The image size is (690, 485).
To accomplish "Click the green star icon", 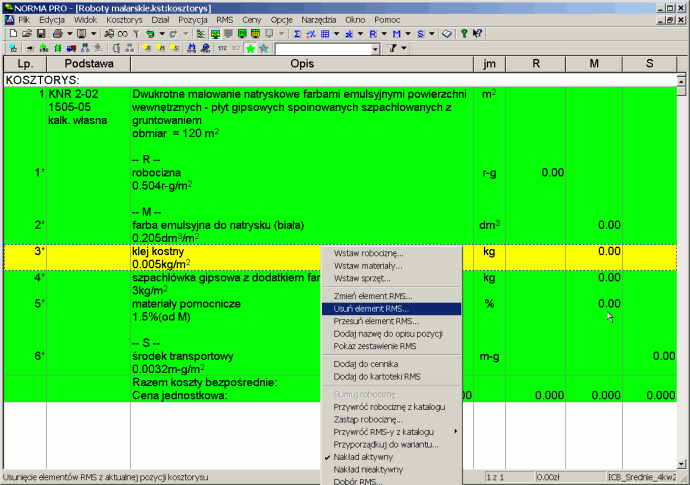I will pyautogui.click(x=250, y=48).
